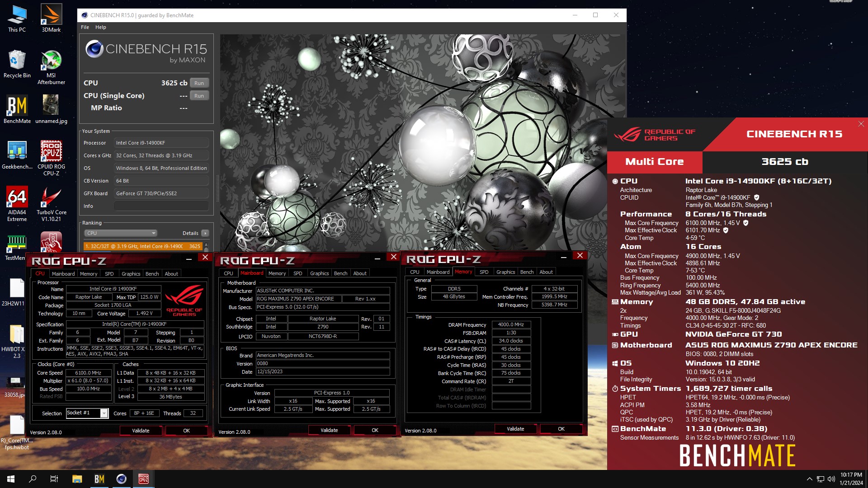The image size is (868, 488).
Task: Open SPD tab in right CPU-Z window
Action: pos(484,272)
